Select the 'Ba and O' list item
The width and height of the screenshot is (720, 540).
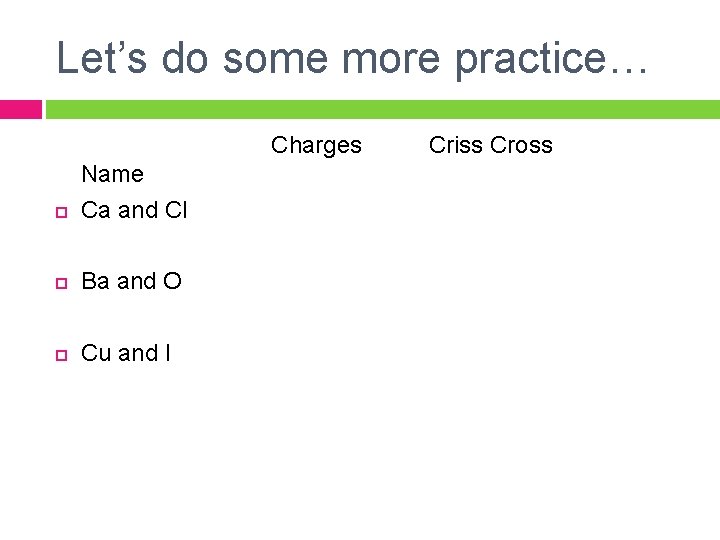click(x=131, y=282)
